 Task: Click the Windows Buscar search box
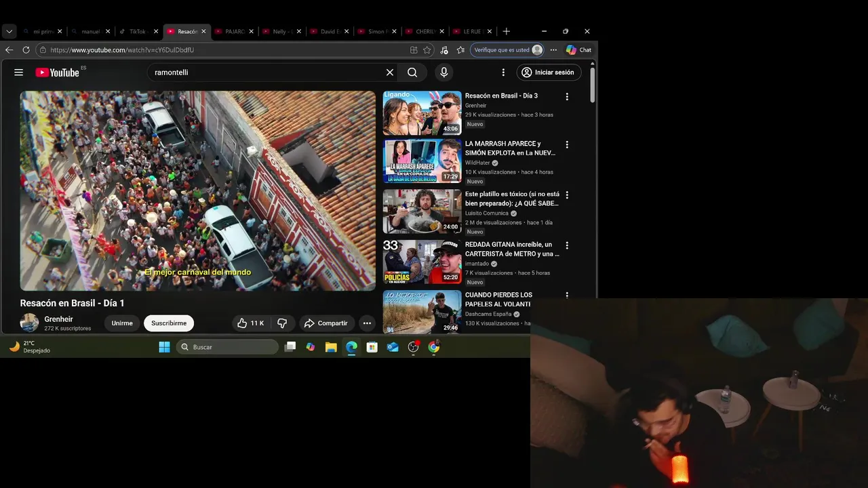tap(227, 347)
